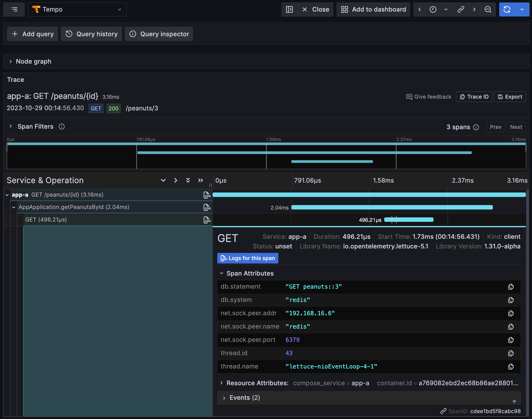The height and width of the screenshot is (419, 532).
Task: Copy the thread.name attribute value
Action: 511,367
